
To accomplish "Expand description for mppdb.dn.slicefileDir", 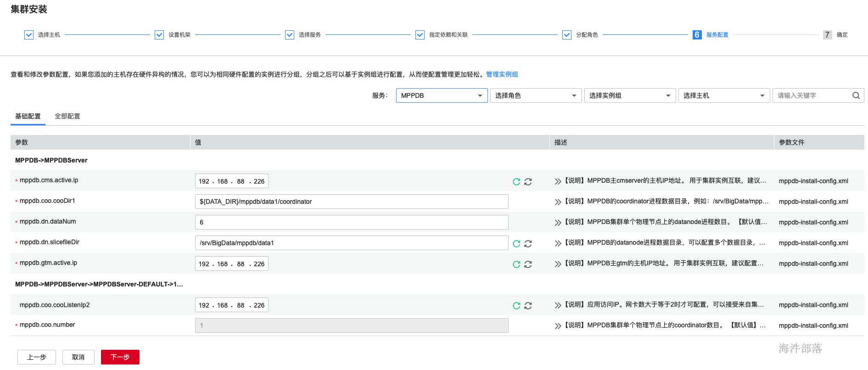I will 558,243.
